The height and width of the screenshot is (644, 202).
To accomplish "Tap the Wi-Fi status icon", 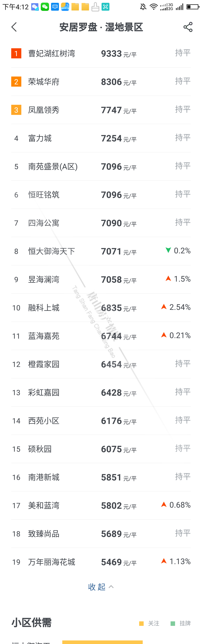I will (x=154, y=7).
